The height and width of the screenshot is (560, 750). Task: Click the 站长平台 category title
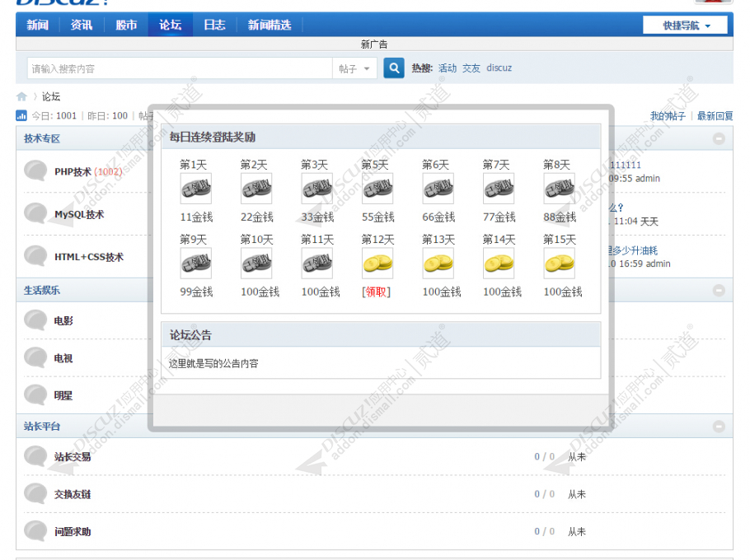click(42, 427)
